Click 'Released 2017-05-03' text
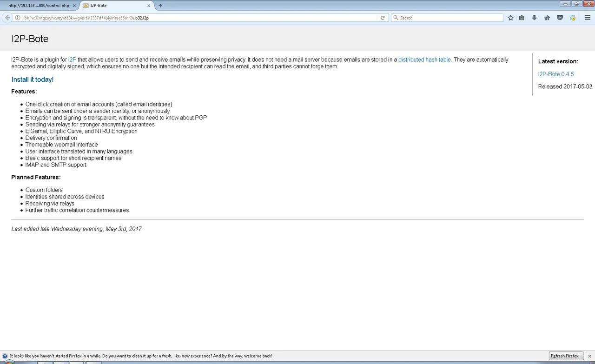 click(565, 86)
